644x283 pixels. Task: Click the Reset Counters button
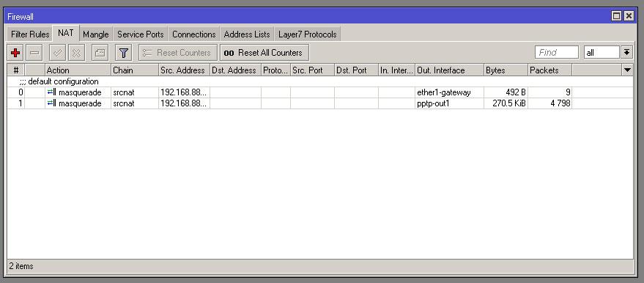pos(178,53)
